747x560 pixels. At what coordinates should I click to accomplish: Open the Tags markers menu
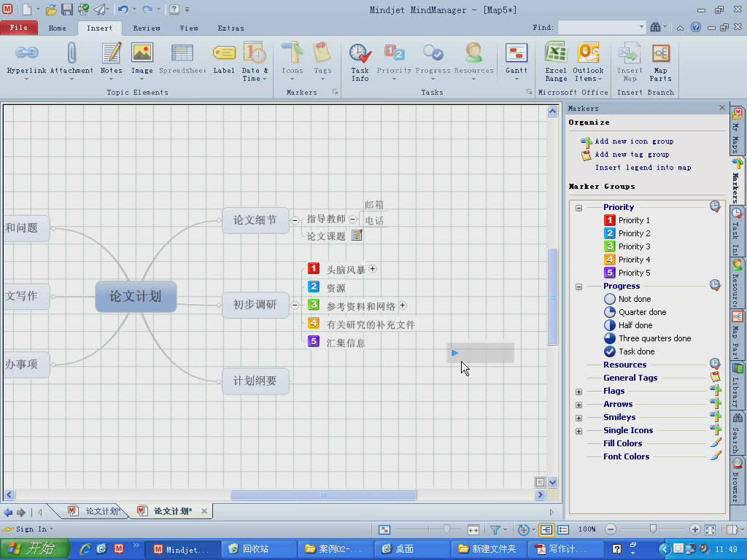click(x=322, y=59)
